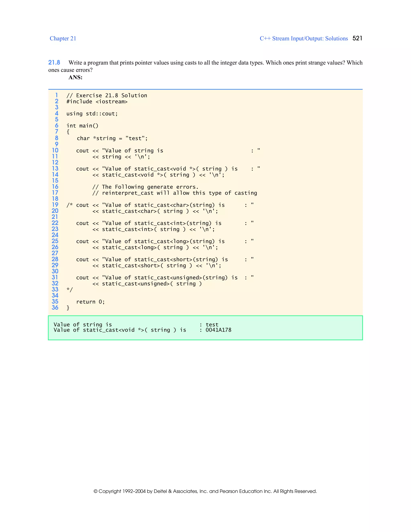The image size is (411, 532).
Task: Click the '<< string << '\n';' line
Action: pos(121,157)
